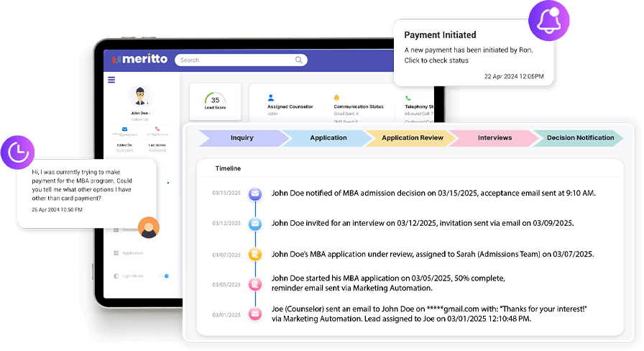Click the 26 Apr 2024 10:50 PM timestamp
The width and height of the screenshot is (644, 351).
point(57,209)
